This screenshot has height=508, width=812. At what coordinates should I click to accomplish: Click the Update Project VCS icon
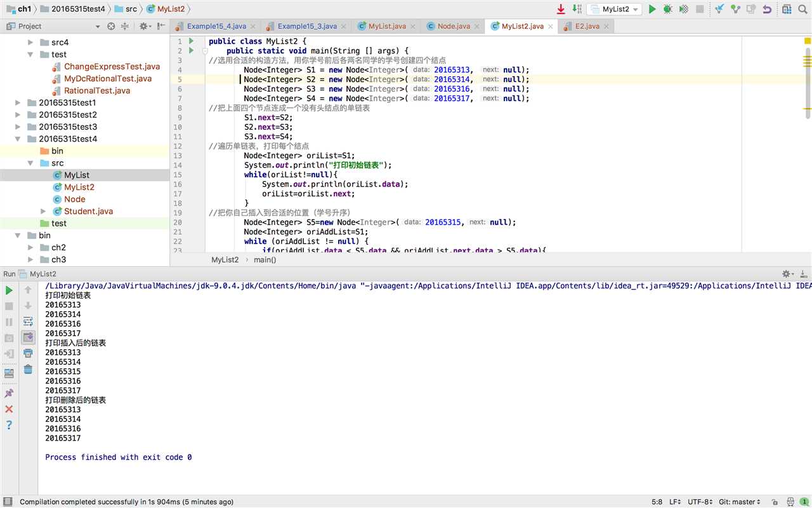[719, 9]
